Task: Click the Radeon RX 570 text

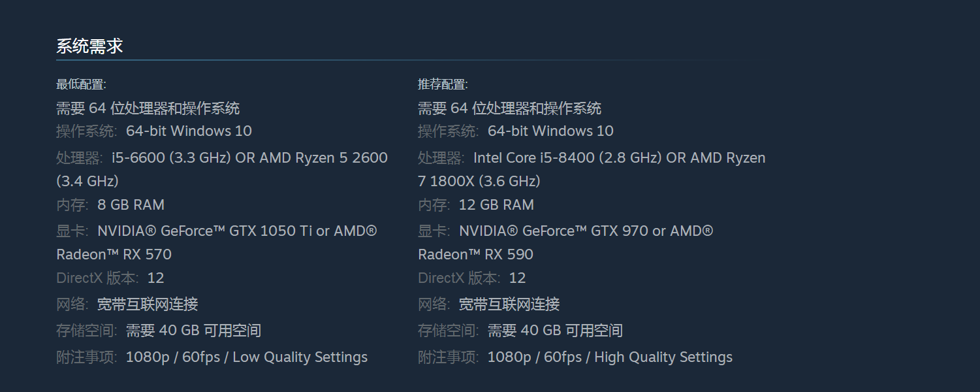Action: (114, 255)
